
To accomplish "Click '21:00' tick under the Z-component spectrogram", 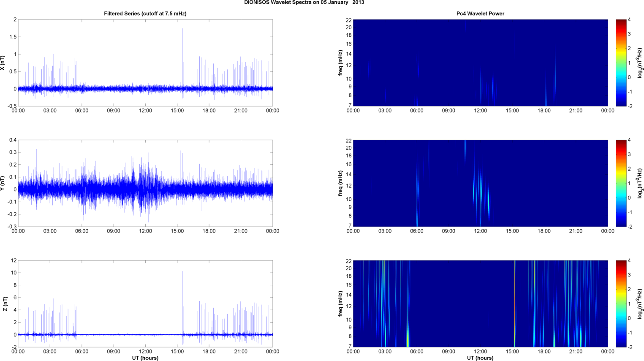I will click(x=576, y=352).
